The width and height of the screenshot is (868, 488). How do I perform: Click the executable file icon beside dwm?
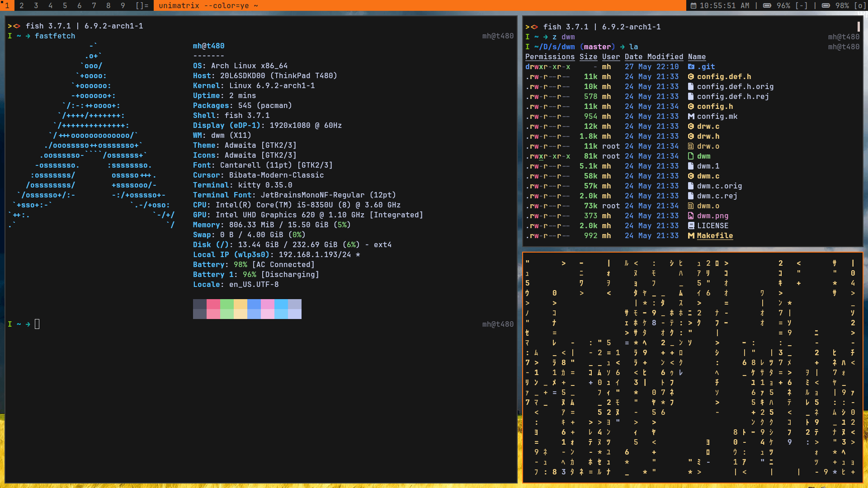[x=691, y=156]
